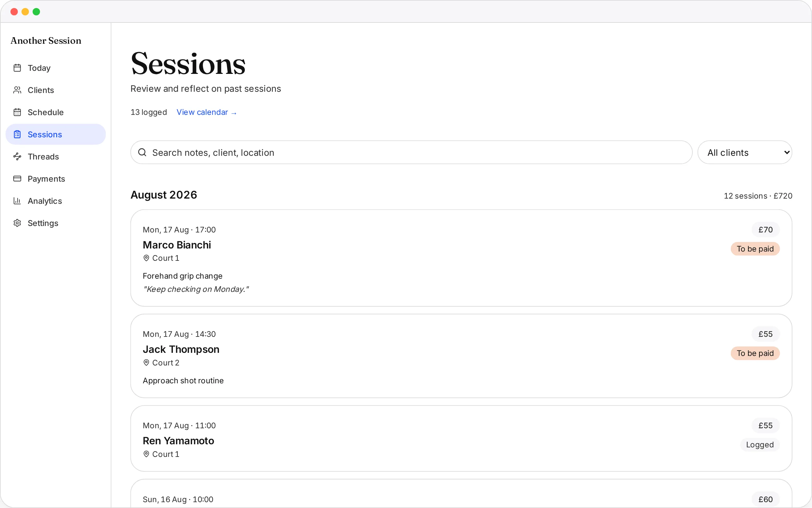Open Marco Bianchi session name
This screenshot has width=812, height=508.
coord(177,245)
